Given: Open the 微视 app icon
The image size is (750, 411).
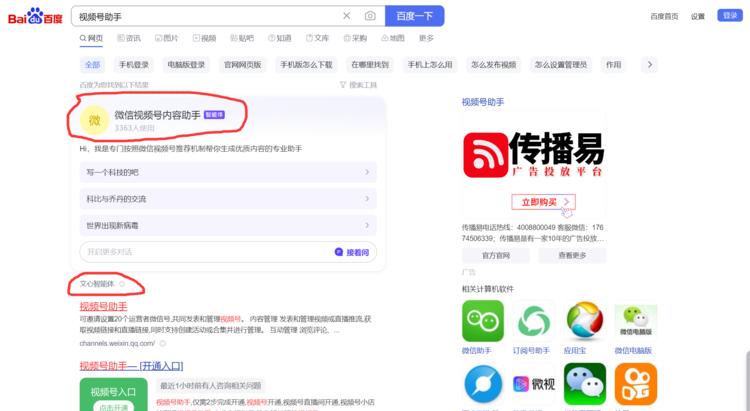Looking at the screenshot, I should coord(534,384).
